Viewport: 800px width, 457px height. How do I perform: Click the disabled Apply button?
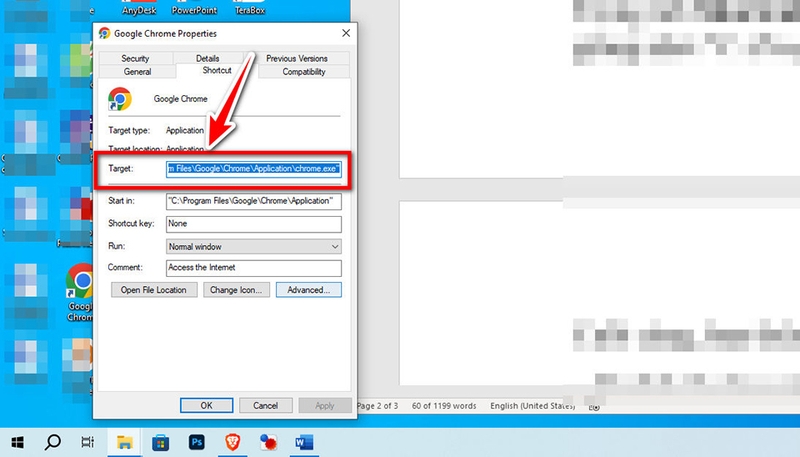pyautogui.click(x=324, y=405)
